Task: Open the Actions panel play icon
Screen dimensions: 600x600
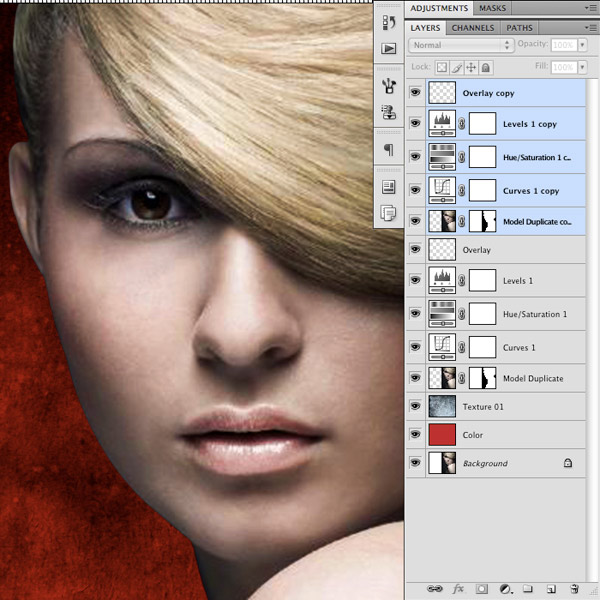Action: 388,48
